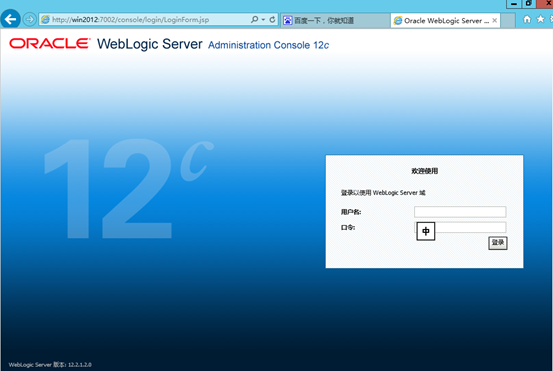Click the username input field
Image resolution: width=553 pixels, height=371 pixels.
click(x=460, y=212)
